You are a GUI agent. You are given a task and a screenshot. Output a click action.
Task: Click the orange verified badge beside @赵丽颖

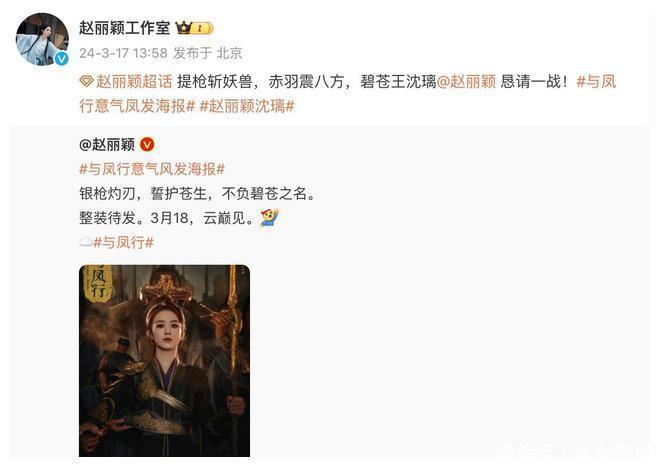147,145
